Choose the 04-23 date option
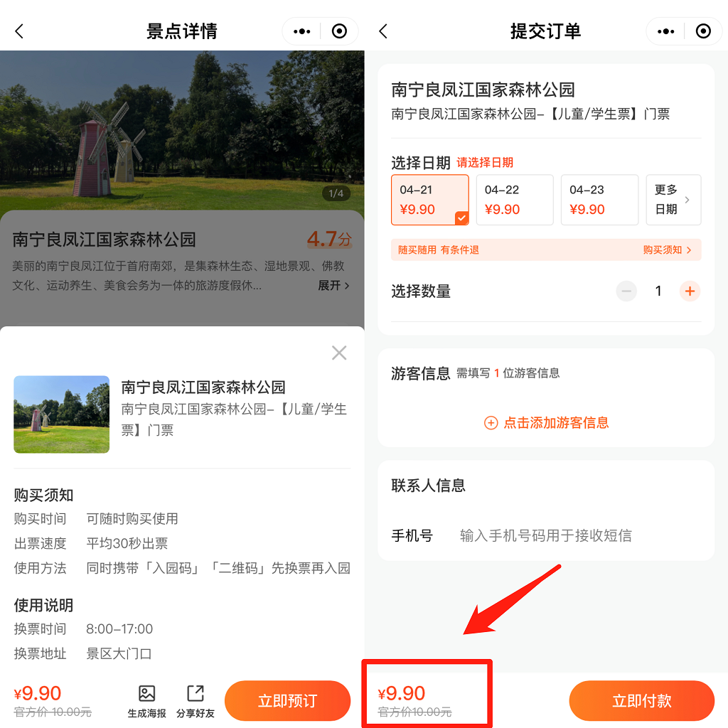This screenshot has height=728, width=728. tap(599, 200)
